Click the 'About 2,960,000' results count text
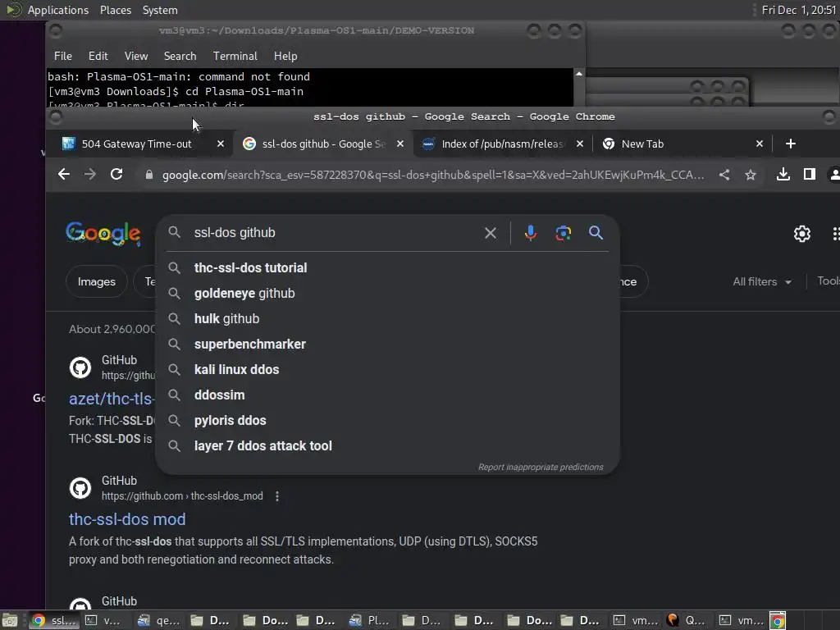Screen dimensions: 840x630 point(112,329)
